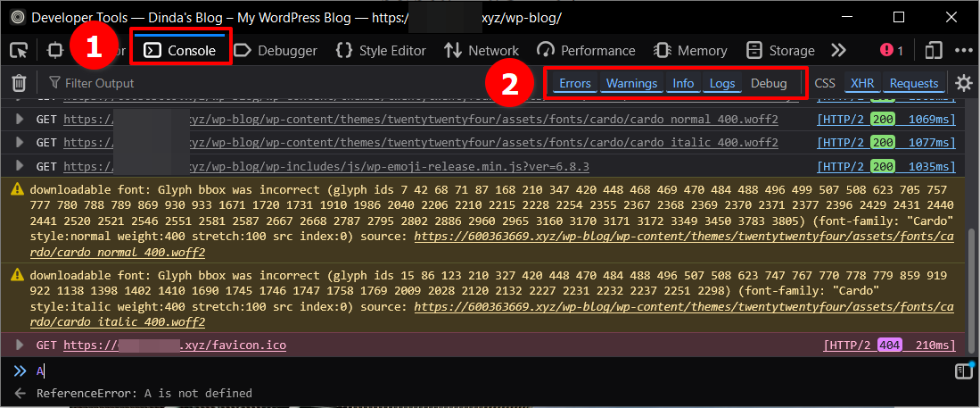Switch to the Memory tab
The width and height of the screenshot is (980, 408).
tap(690, 51)
